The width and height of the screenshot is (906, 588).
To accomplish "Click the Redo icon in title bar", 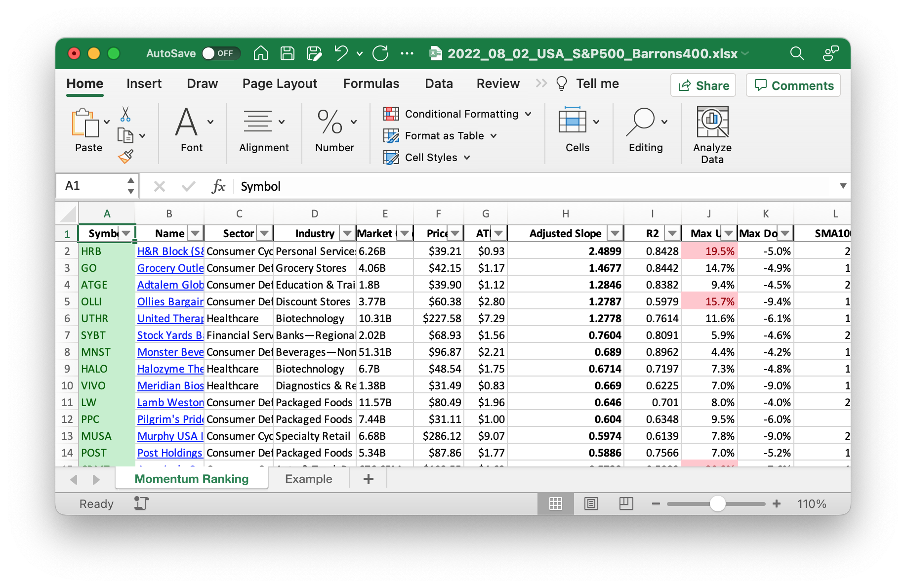I will 380,53.
